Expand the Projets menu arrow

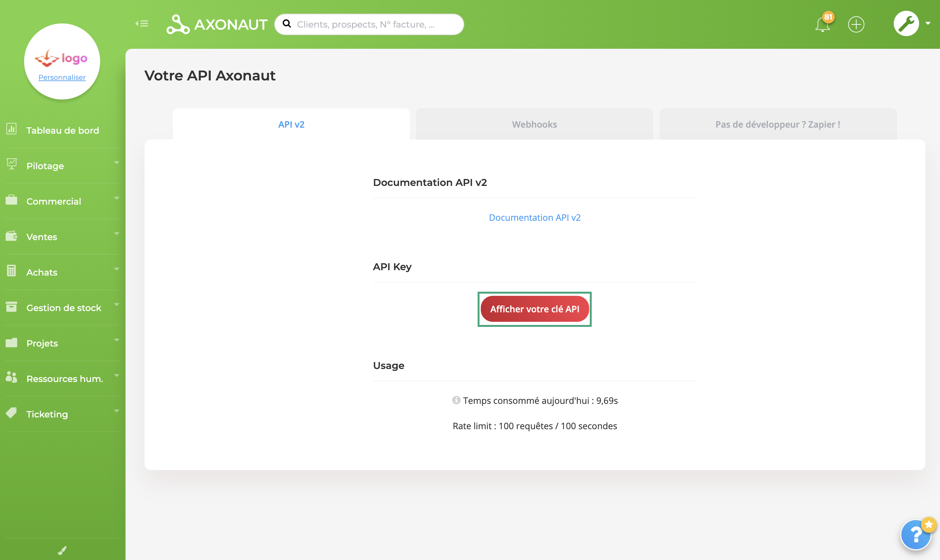click(x=116, y=340)
